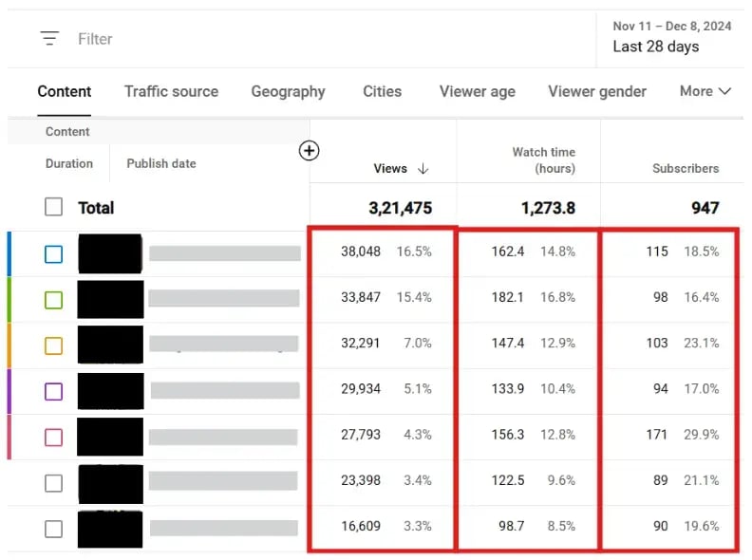The height and width of the screenshot is (560, 752).
Task: Switch to the Traffic source tab
Action: [171, 91]
